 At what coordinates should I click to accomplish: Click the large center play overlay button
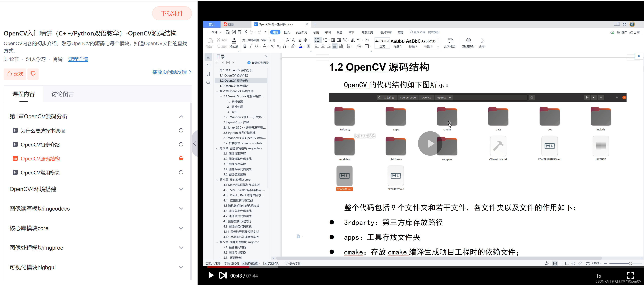(430, 143)
